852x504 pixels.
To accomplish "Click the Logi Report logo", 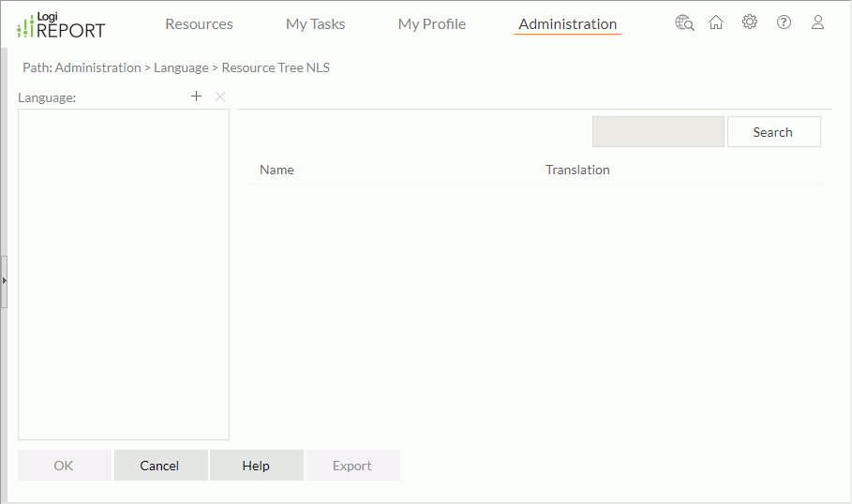I will click(62, 25).
